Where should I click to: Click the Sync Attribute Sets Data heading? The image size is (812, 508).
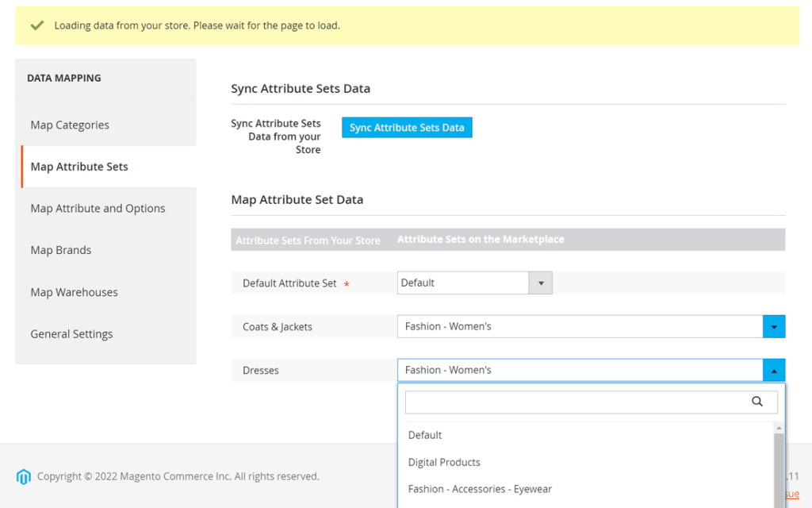click(x=301, y=89)
